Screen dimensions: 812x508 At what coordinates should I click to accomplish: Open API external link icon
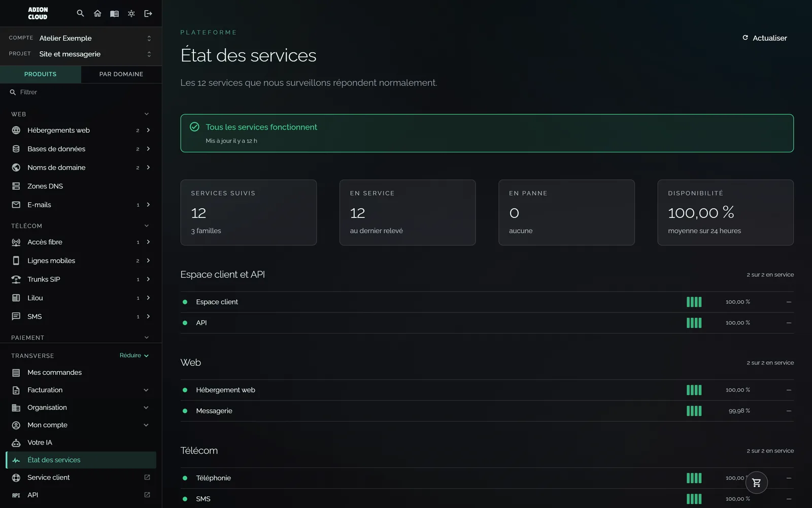click(147, 495)
